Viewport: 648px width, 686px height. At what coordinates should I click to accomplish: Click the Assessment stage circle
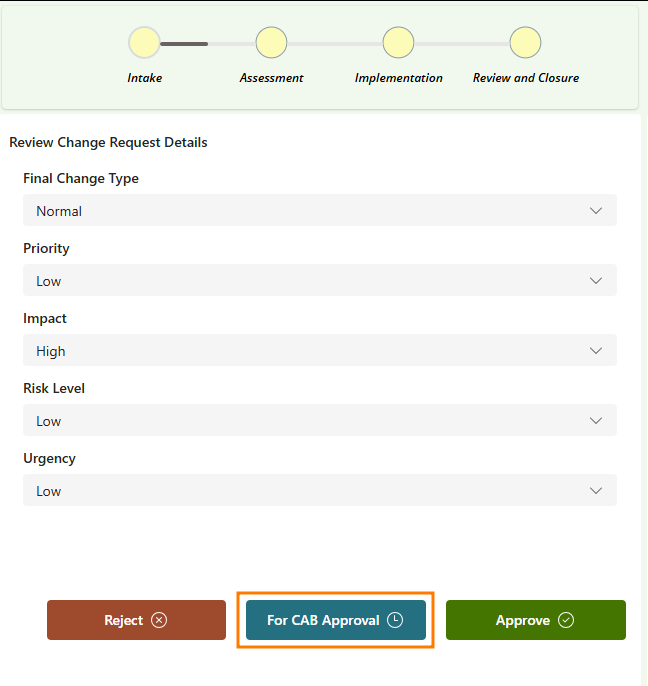click(x=271, y=43)
